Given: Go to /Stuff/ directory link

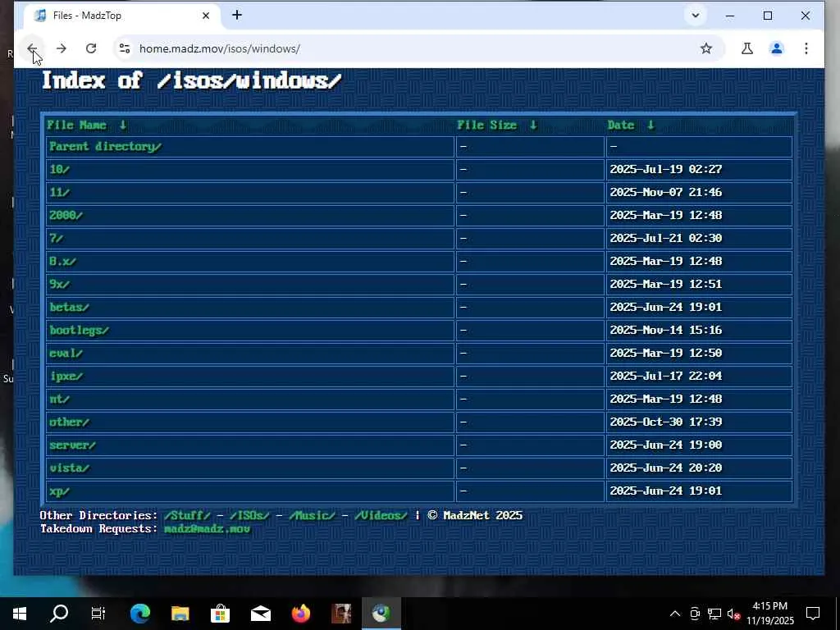Looking at the screenshot, I should [187, 515].
